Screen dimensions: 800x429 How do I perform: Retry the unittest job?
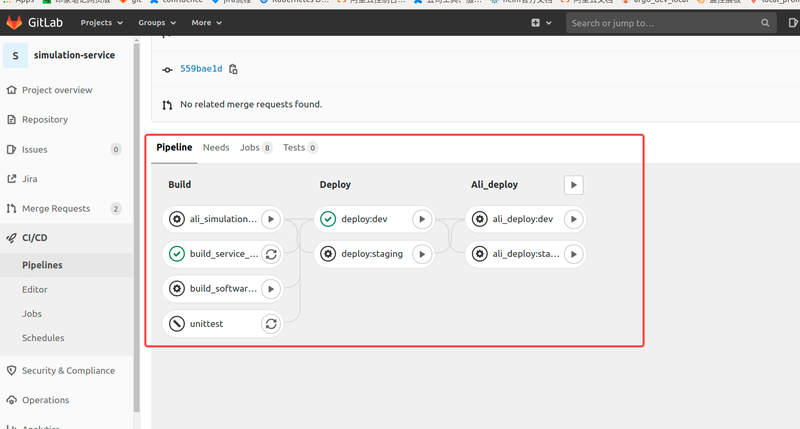tap(271, 323)
